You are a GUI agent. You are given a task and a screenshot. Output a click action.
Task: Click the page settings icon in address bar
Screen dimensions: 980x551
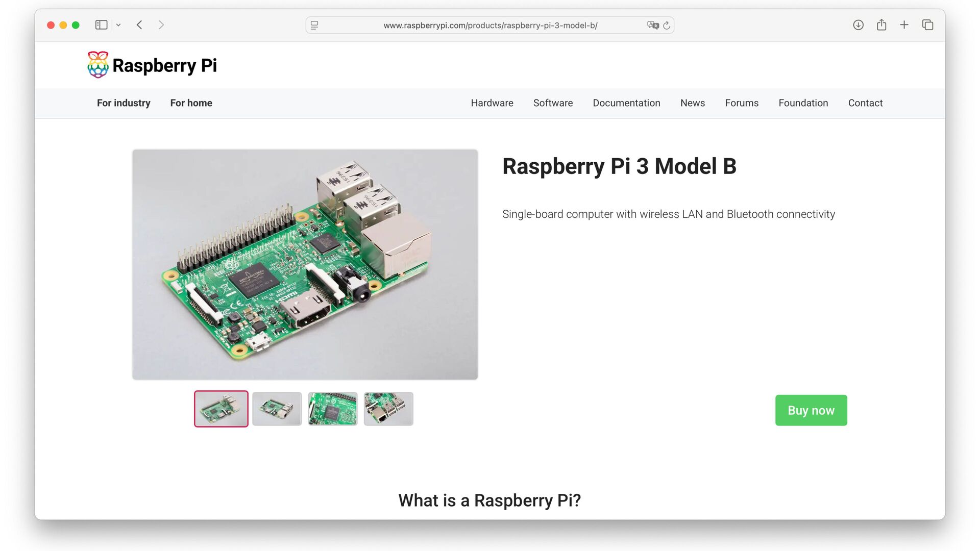tap(314, 25)
